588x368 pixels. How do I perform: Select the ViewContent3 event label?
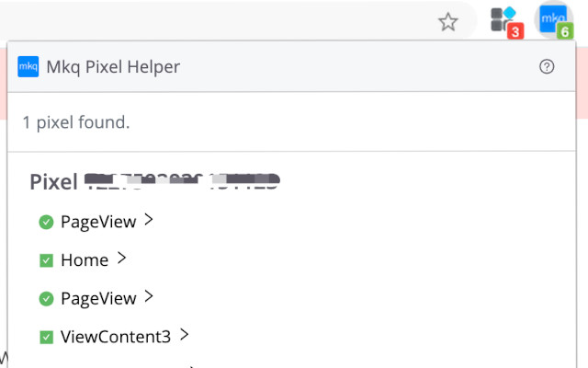click(116, 337)
